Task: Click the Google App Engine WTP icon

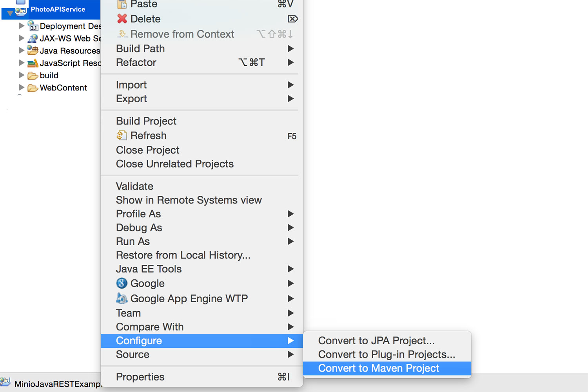Action: tap(122, 298)
